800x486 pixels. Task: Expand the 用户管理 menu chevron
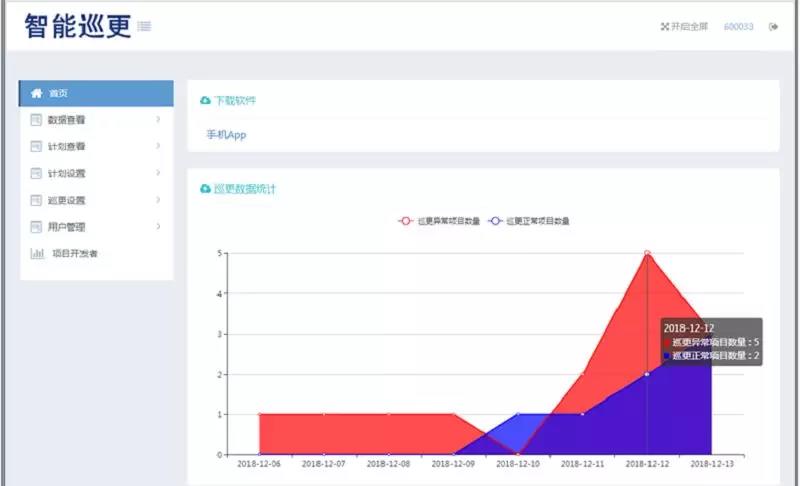158,226
